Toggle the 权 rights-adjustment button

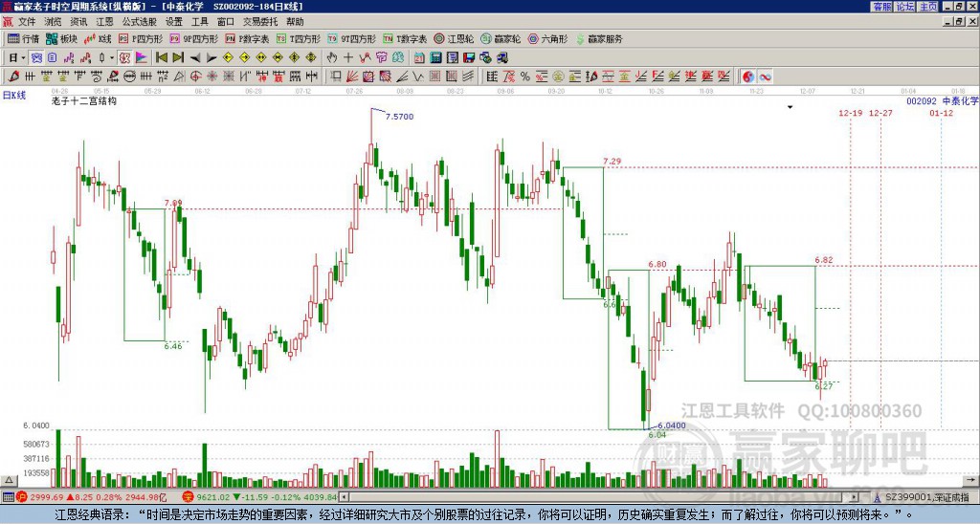(x=124, y=58)
